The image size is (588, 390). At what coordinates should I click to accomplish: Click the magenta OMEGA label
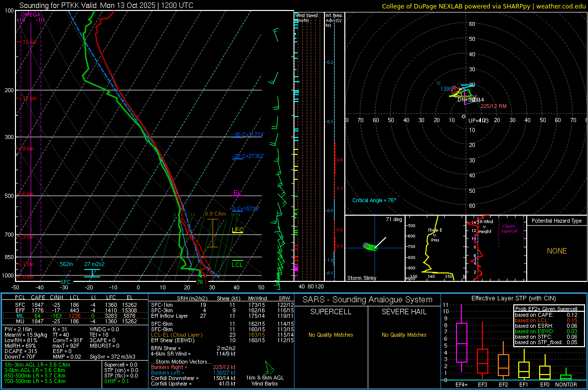(31, 14)
